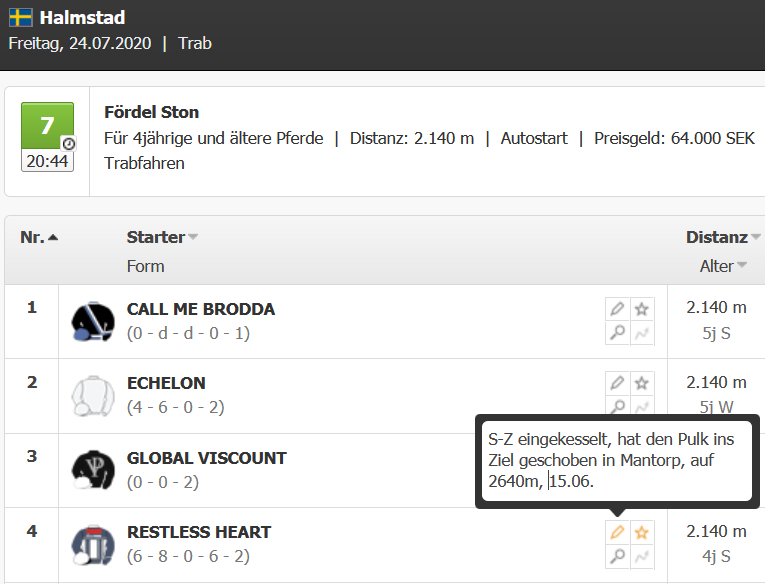
Task: Sort the table by Nr. column
Action: 39,237
